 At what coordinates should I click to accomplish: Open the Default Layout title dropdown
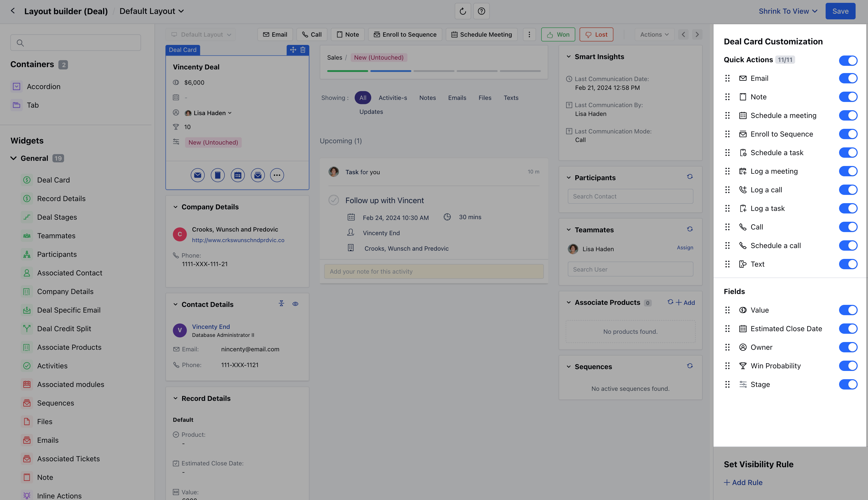152,11
